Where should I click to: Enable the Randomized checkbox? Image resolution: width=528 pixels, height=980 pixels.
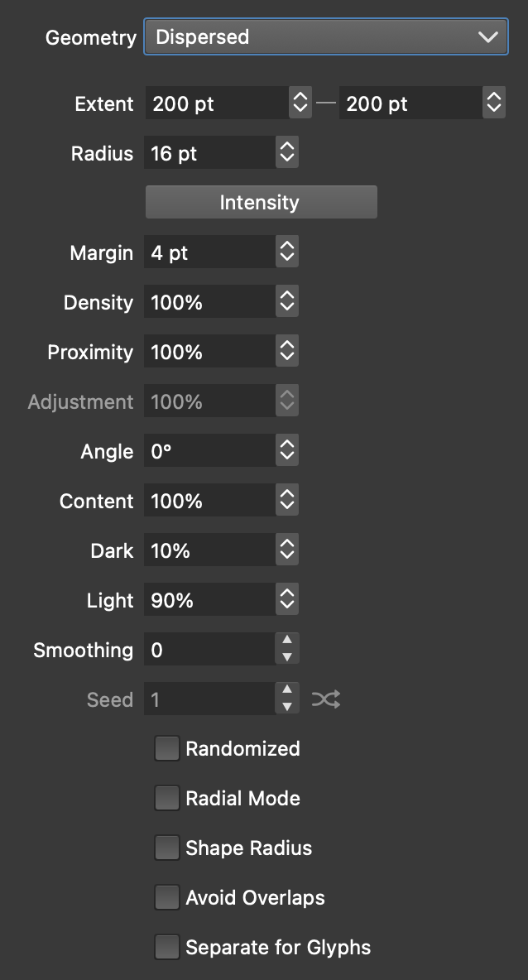point(167,749)
